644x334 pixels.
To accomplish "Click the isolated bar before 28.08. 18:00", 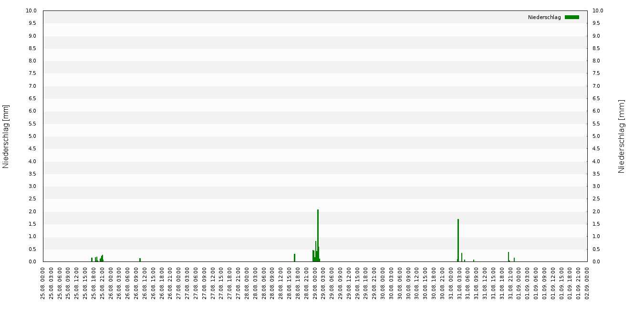I will (x=294, y=258).
